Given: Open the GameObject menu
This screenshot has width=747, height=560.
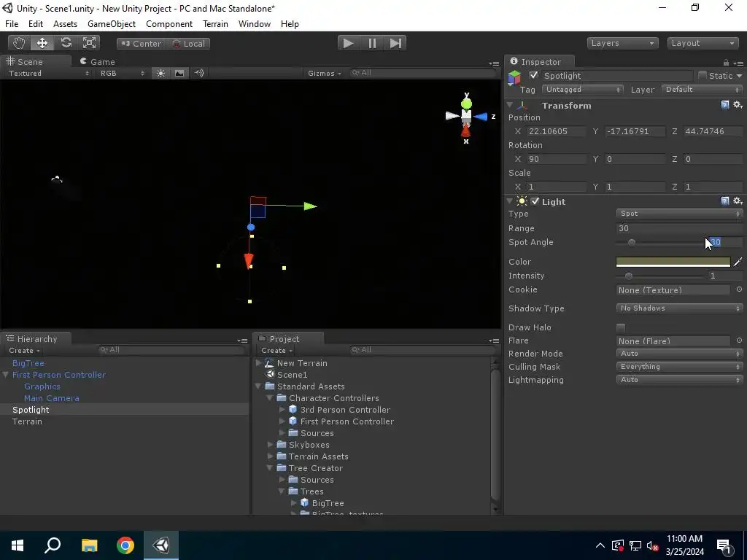Looking at the screenshot, I should tap(112, 24).
